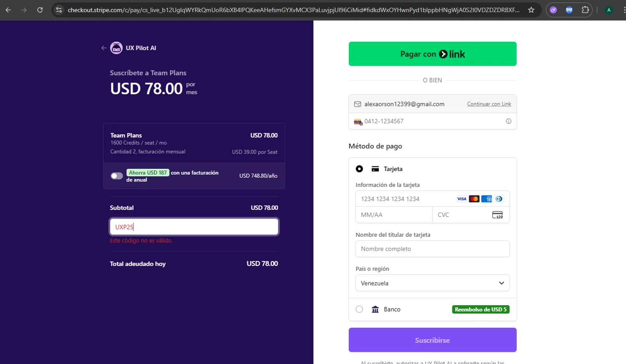Click the Venezuela flag phone country selector

pos(358,122)
